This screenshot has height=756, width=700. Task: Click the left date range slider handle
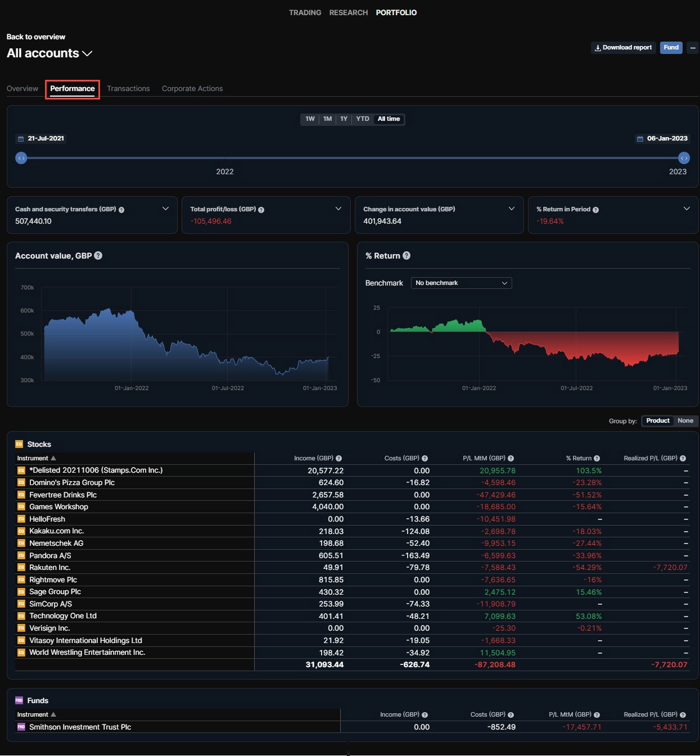[x=21, y=159]
